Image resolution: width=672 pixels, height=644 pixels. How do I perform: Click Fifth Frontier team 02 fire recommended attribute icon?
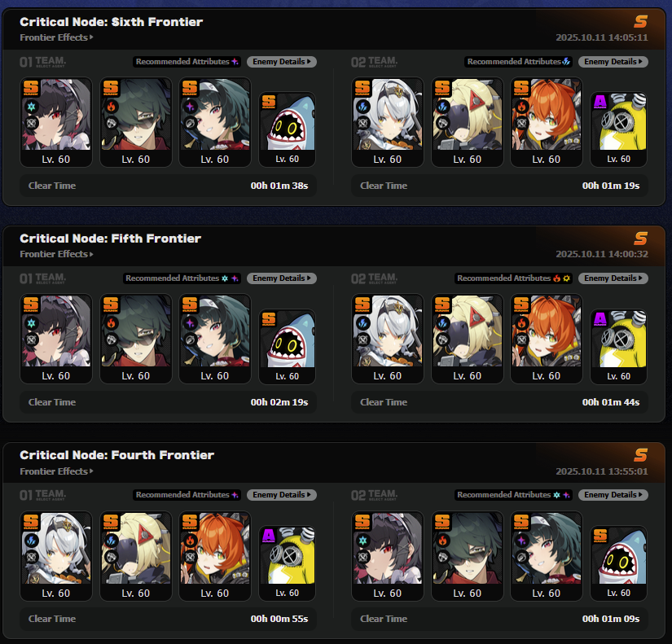coord(556,278)
